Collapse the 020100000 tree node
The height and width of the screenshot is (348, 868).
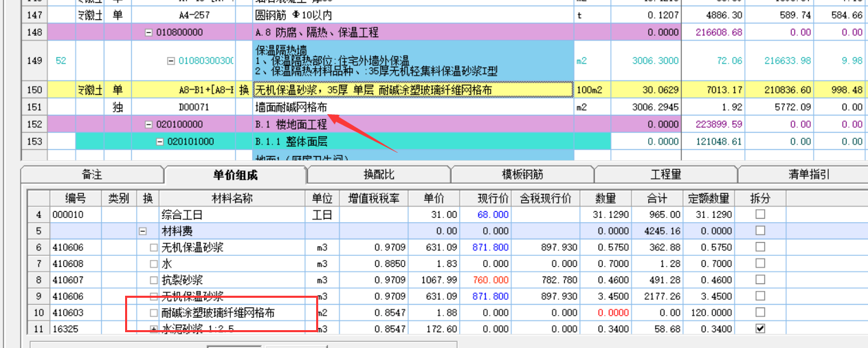coord(148,124)
